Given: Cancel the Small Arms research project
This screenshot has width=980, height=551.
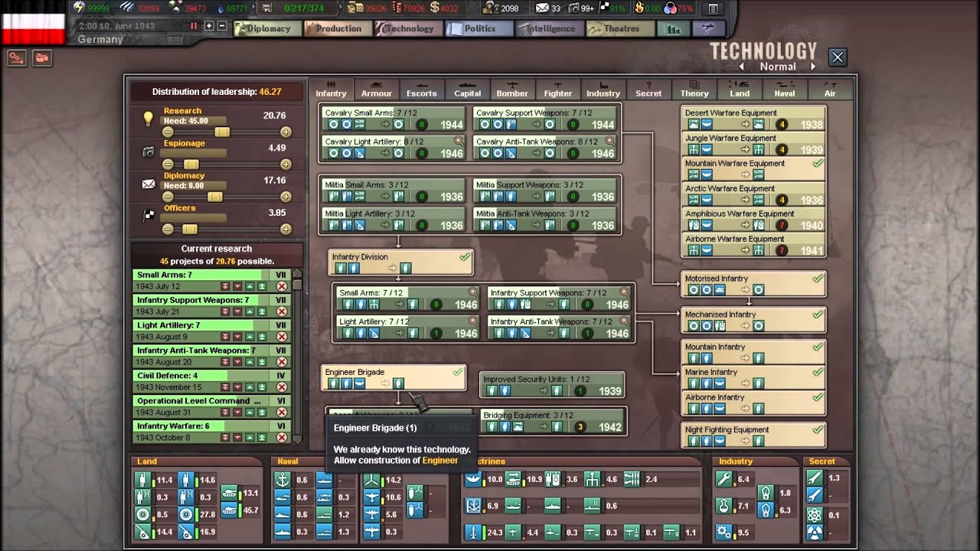Looking at the screenshot, I should point(281,286).
